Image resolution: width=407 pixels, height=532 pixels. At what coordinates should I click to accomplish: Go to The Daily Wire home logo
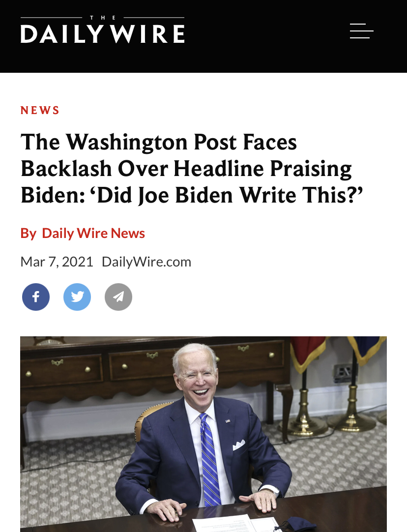click(102, 30)
